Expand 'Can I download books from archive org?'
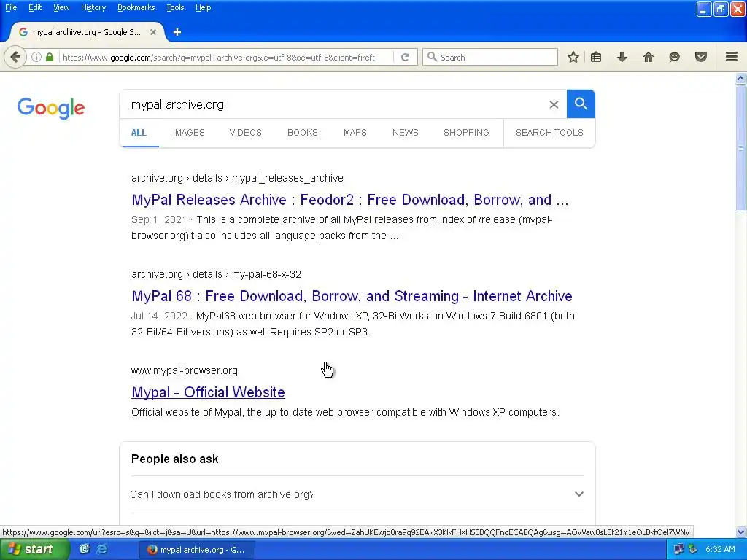 coord(357,494)
